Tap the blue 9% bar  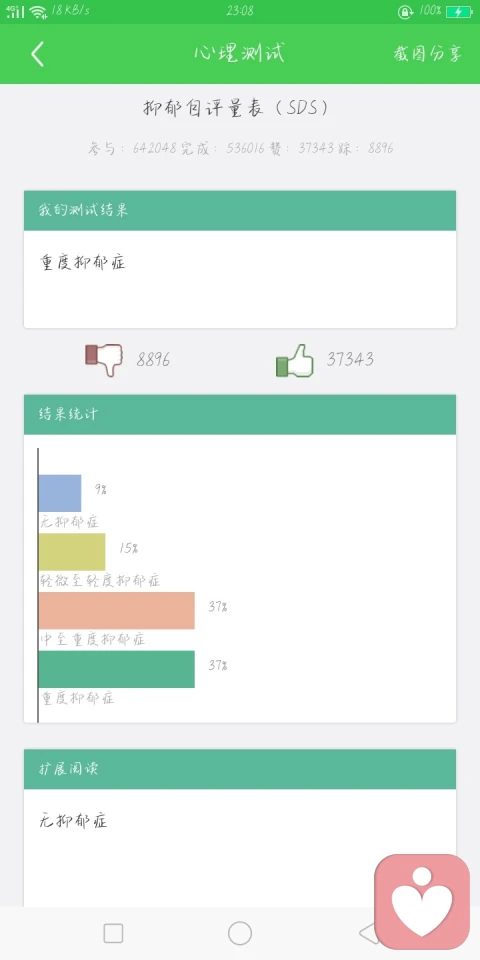click(x=60, y=493)
